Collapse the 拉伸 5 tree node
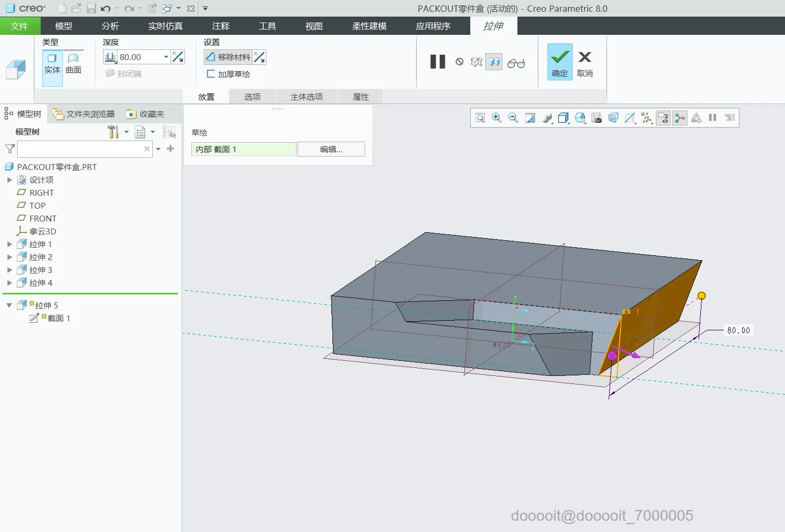785x532 pixels. (9, 305)
